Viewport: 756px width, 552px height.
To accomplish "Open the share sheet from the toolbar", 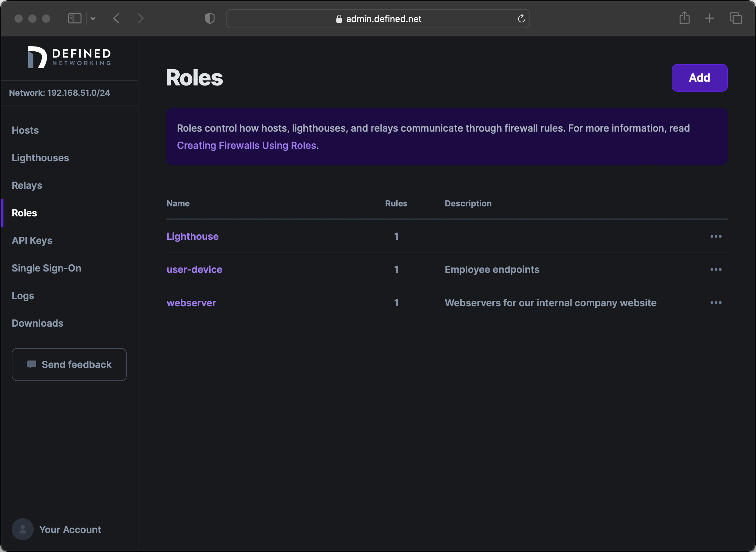I will click(684, 19).
